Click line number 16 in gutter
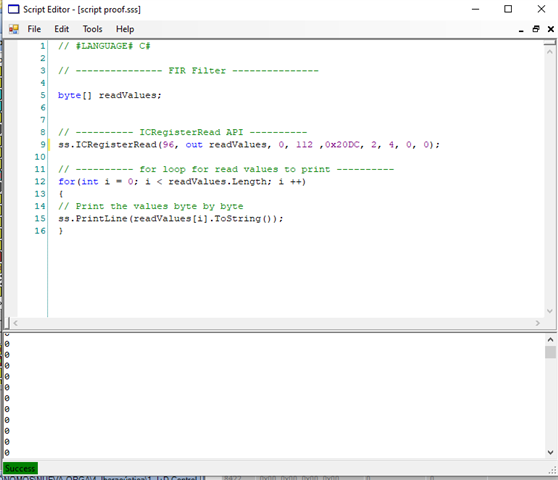 (40, 231)
